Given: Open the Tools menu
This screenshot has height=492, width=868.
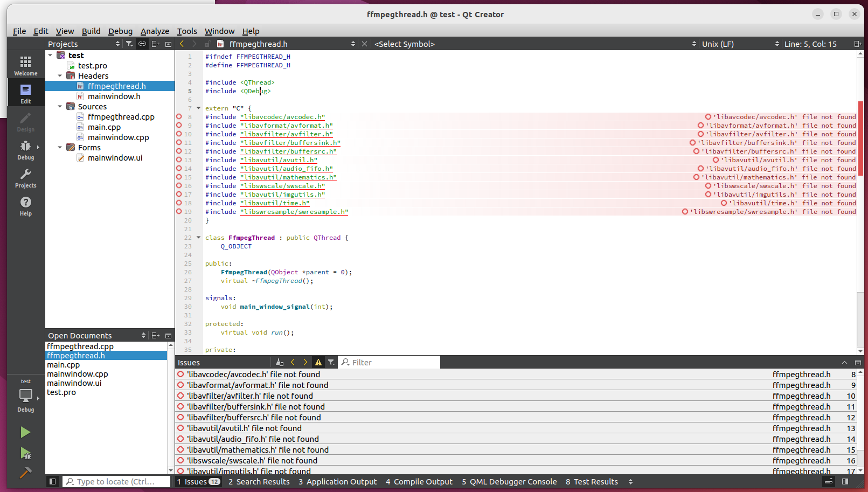Looking at the screenshot, I should point(187,31).
